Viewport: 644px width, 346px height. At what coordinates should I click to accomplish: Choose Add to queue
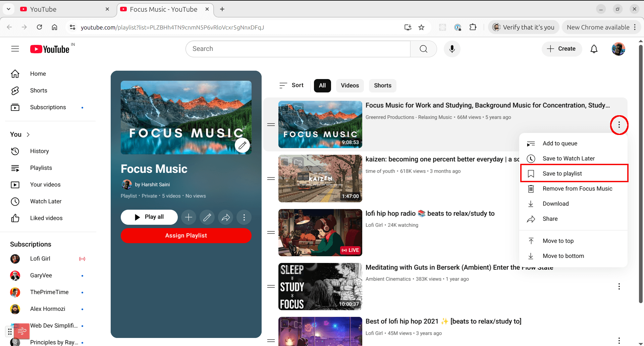point(573,143)
